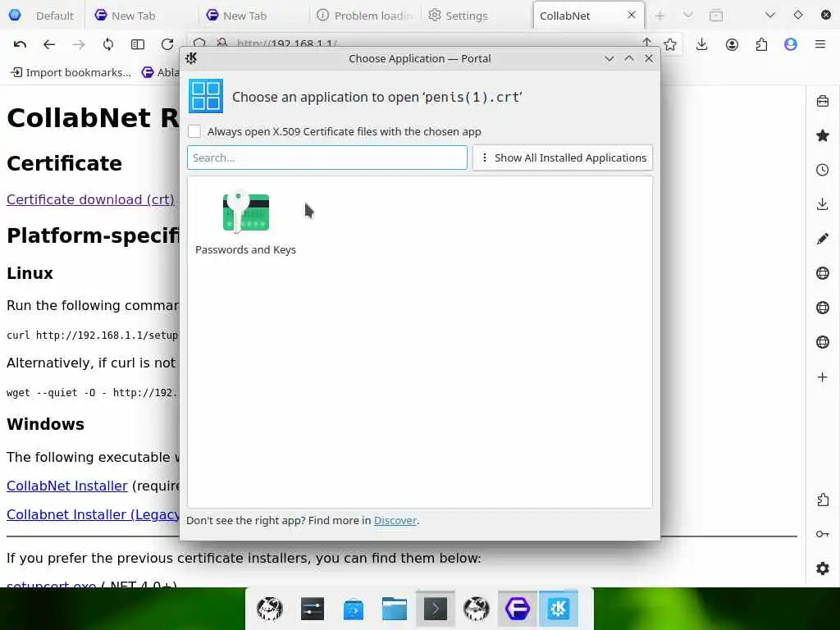
Task: Reload the current page
Action: pos(167,44)
